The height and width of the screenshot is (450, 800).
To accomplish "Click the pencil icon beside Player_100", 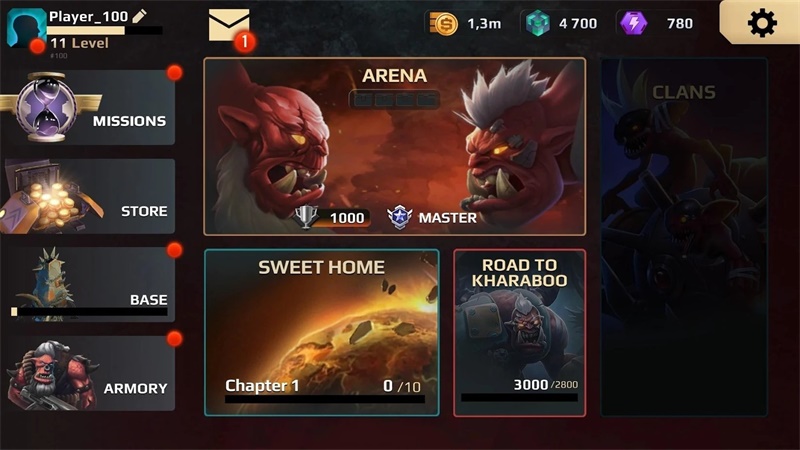I will (x=139, y=16).
